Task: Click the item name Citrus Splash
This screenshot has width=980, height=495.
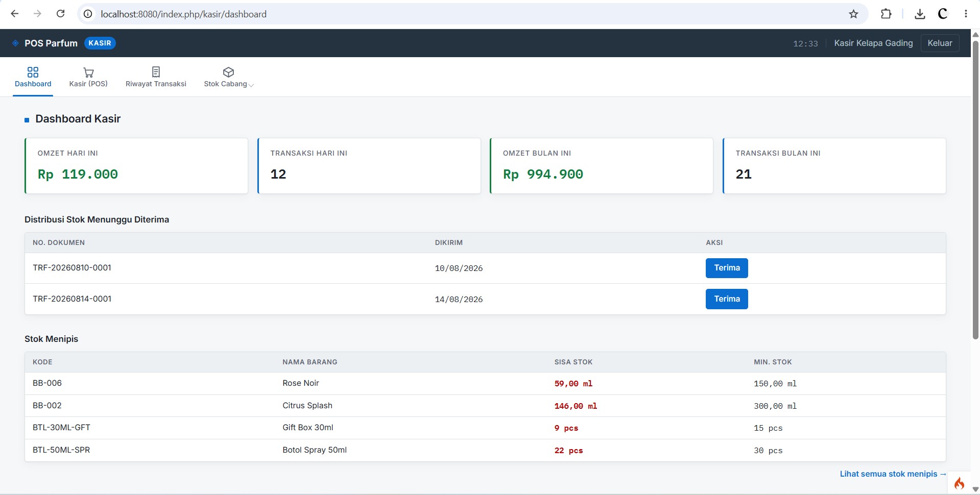Action: coord(307,406)
